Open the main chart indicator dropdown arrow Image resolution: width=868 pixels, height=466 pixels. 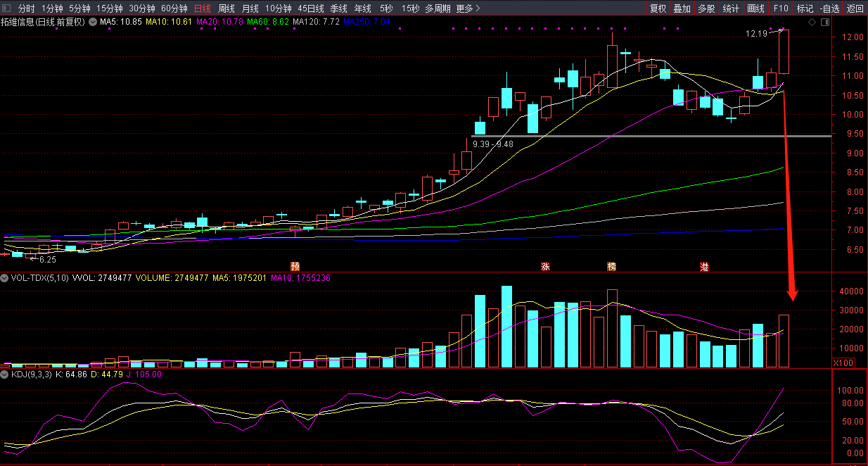93,22
